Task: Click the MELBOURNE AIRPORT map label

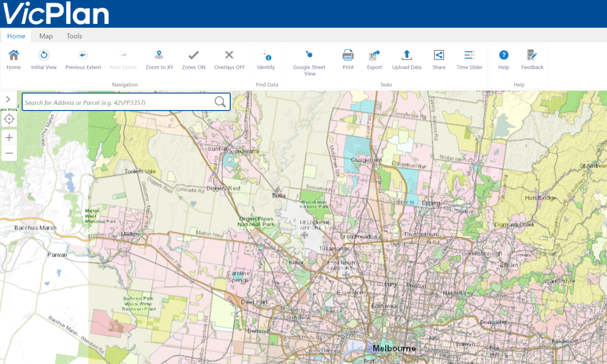Action: point(315,225)
